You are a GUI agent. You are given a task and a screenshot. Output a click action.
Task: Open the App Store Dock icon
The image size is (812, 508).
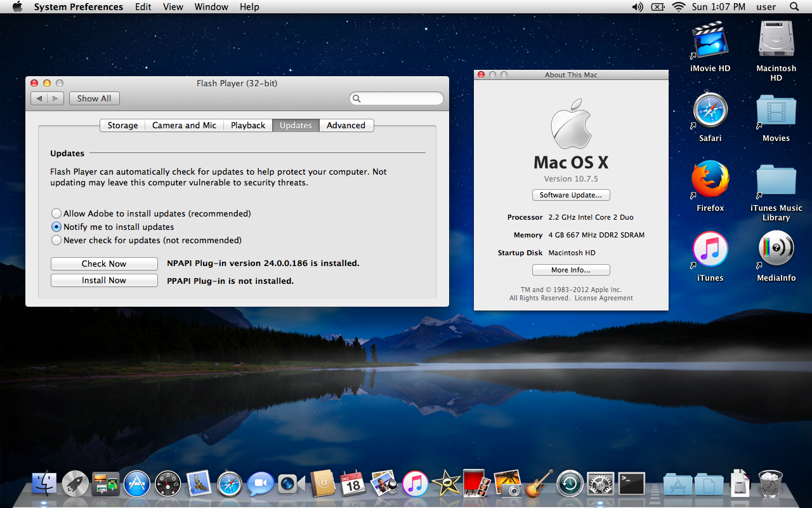pyautogui.click(x=137, y=484)
